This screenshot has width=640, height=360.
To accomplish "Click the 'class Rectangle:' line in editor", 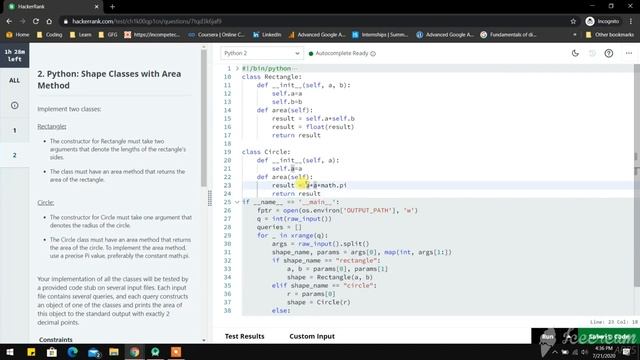I will click(x=272, y=77).
